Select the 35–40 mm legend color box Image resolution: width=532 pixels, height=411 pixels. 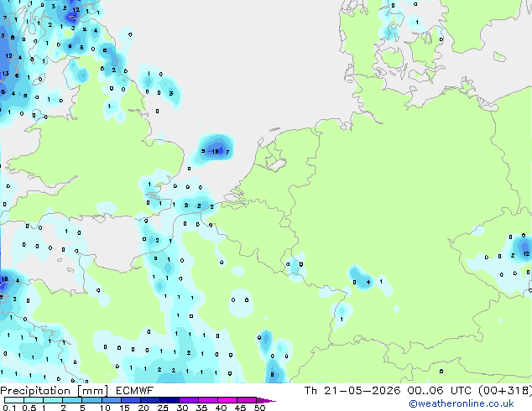click(207, 400)
